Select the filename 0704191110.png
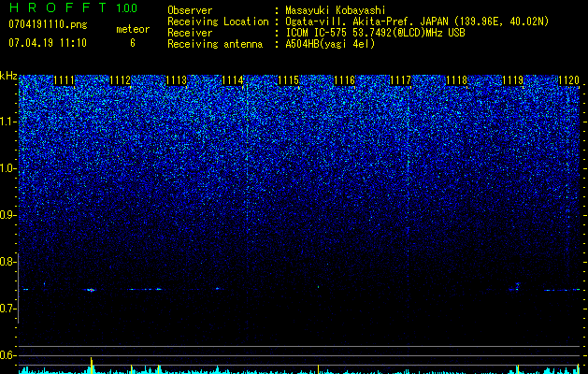Image resolution: width=588 pixels, height=374 pixels. point(48,24)
